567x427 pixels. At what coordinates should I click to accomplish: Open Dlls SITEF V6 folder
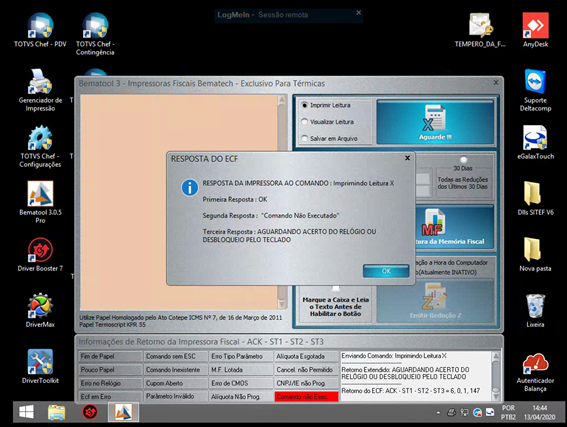click(x=535, y=198)
